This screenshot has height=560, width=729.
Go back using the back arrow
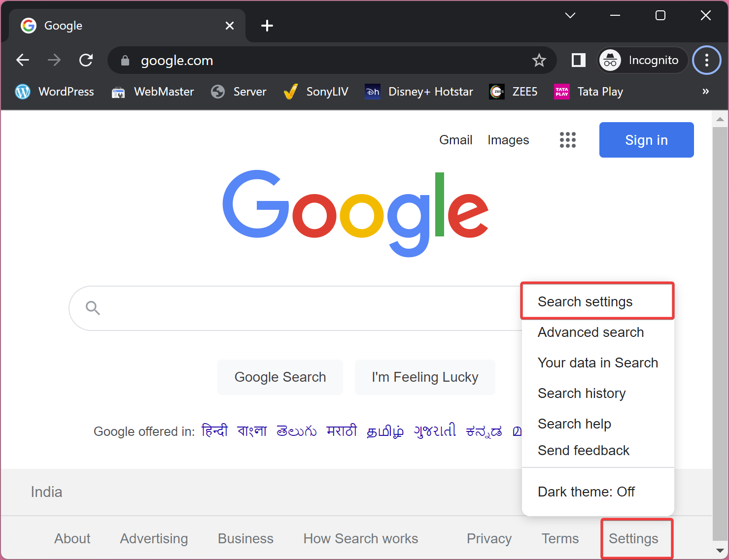(x=23, y=60)
